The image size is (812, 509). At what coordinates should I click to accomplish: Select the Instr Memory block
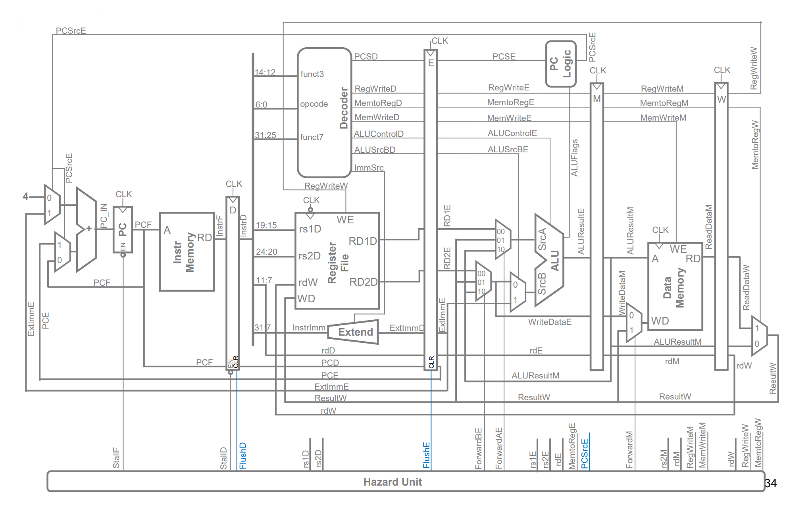coord(187,252)
